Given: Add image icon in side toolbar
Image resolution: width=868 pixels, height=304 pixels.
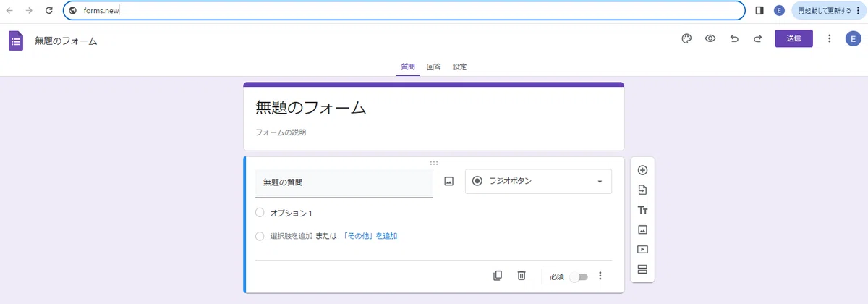Looking at the screenshot, I should coord(642,229).
